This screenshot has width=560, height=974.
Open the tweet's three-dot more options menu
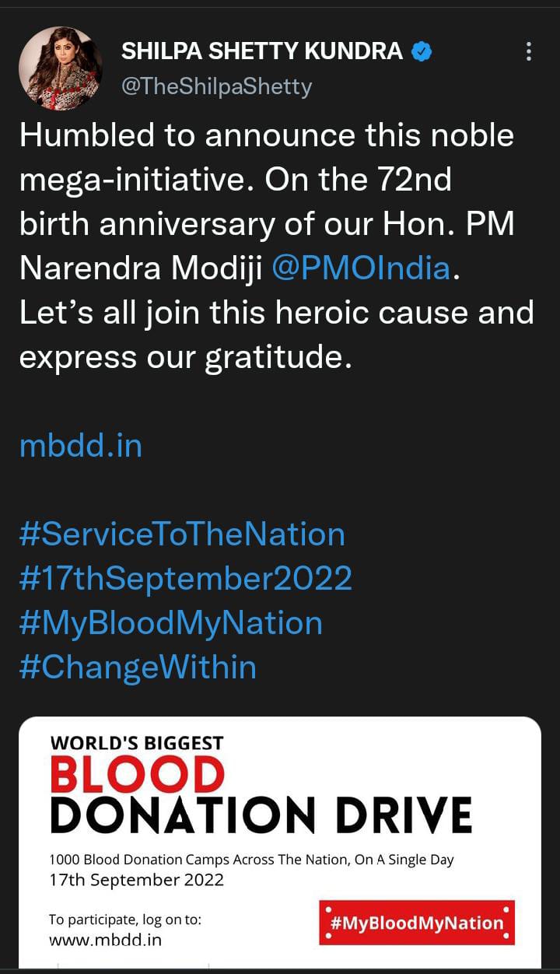click(529, 52)
